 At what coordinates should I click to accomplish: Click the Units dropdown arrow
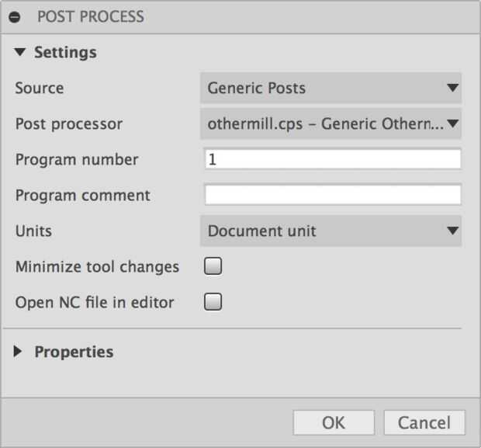pos(453,231)
